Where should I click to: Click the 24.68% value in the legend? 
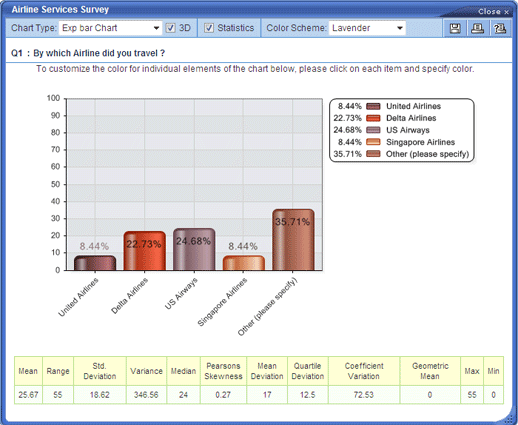347,130
